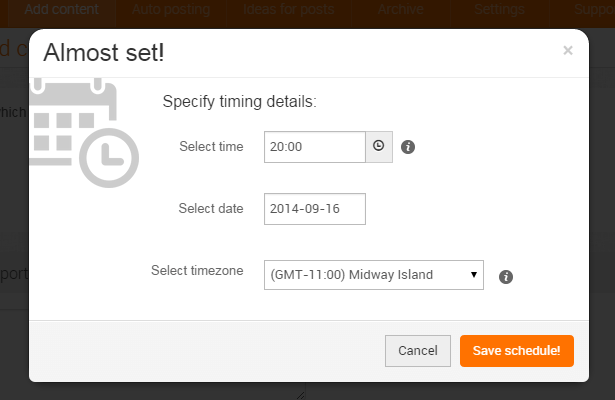Click the info icon beside time field
The image size is (615, 400).
pos(408,147)
